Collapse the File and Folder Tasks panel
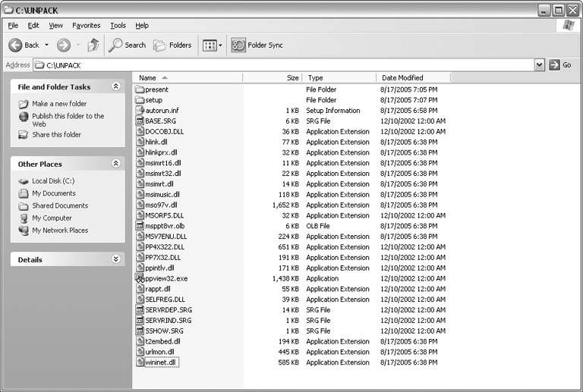Screen dimensions: 583x392 click(x=115, y=87)
